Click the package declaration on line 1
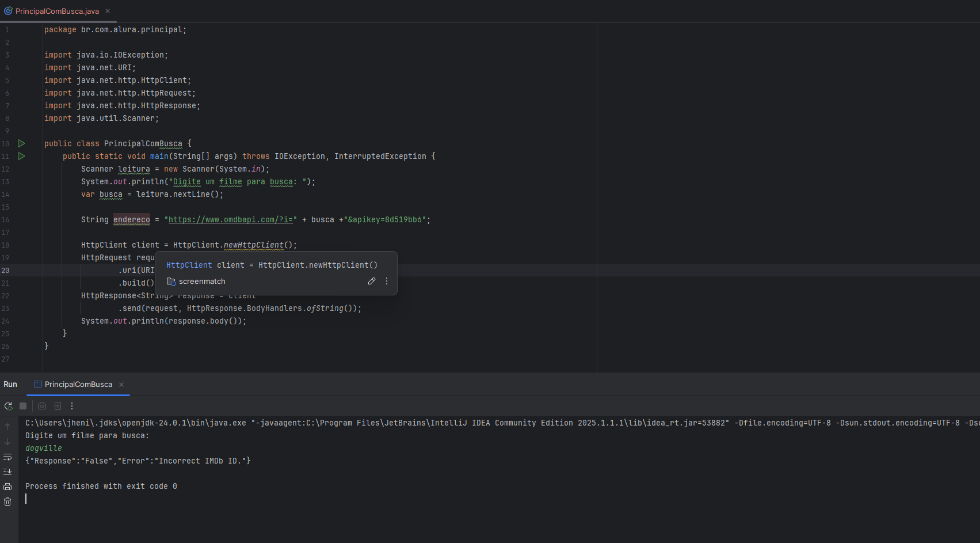 116,29
